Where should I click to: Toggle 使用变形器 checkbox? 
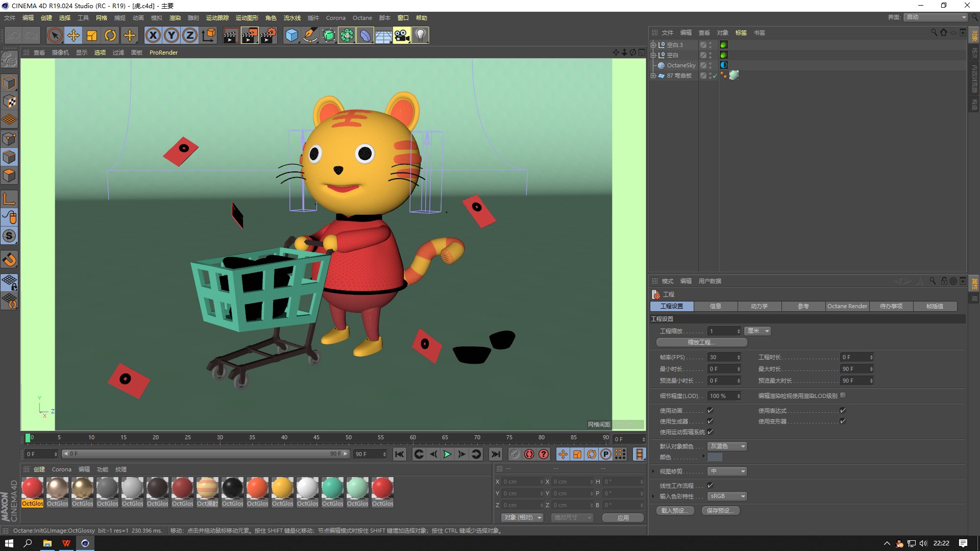(843, 421)
